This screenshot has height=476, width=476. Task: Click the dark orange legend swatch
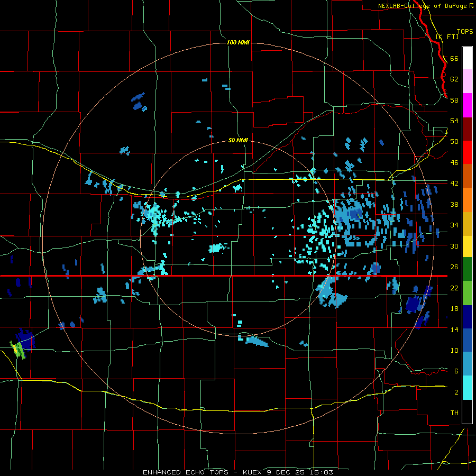[x=467, y=176]
